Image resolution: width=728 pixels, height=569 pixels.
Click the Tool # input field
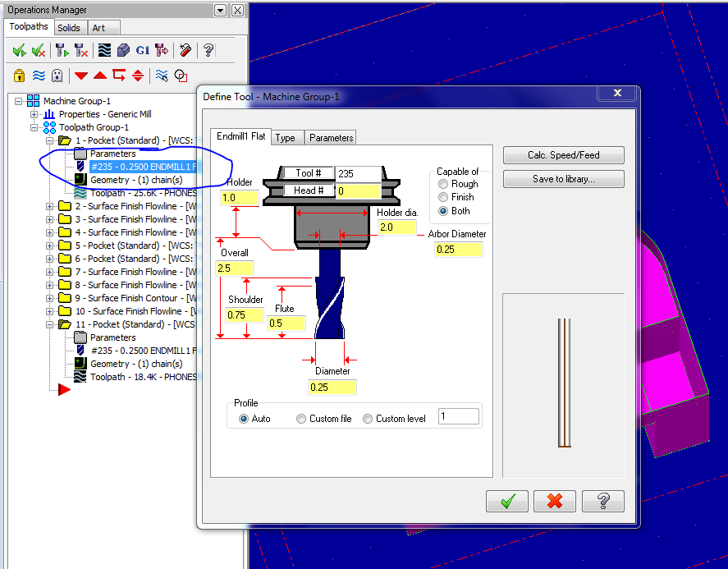(358, 174)
